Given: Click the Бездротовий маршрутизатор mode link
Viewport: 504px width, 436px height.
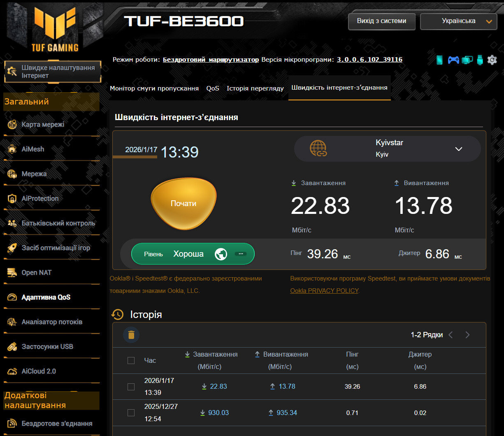Looking at the screenshot, I should pyautogui.click(x=211, y=60).
